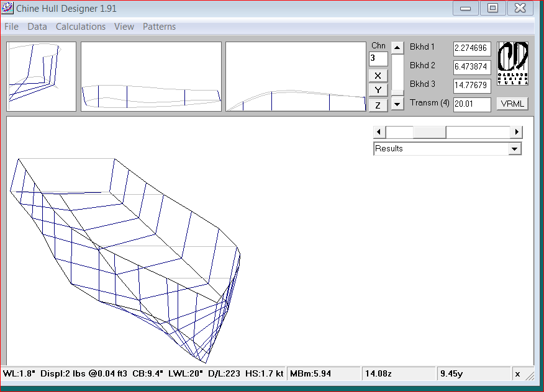This screenshot has height=392, width=544.
Task: Click the down arrow of vertical scrollbar
Action: 397,104
